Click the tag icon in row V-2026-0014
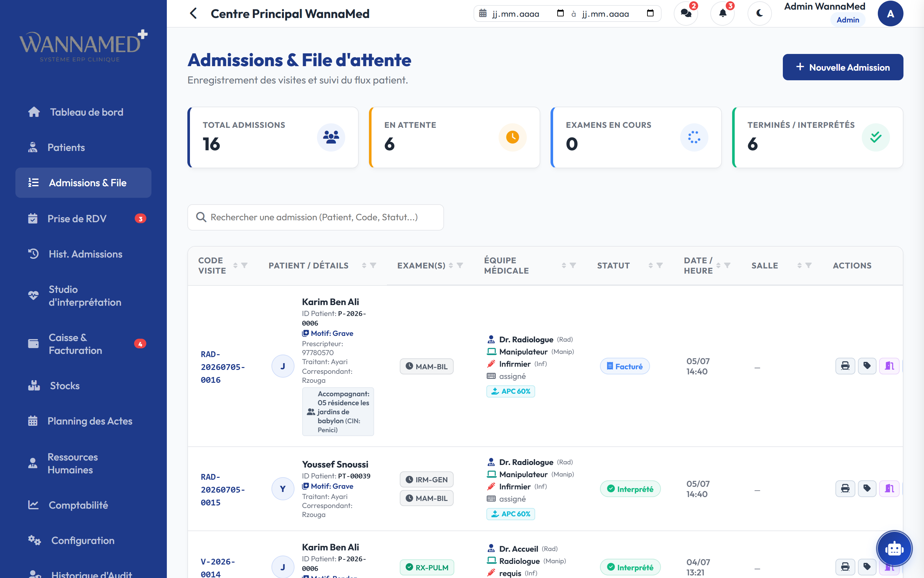The image size is (924, 578). (867, 567)
